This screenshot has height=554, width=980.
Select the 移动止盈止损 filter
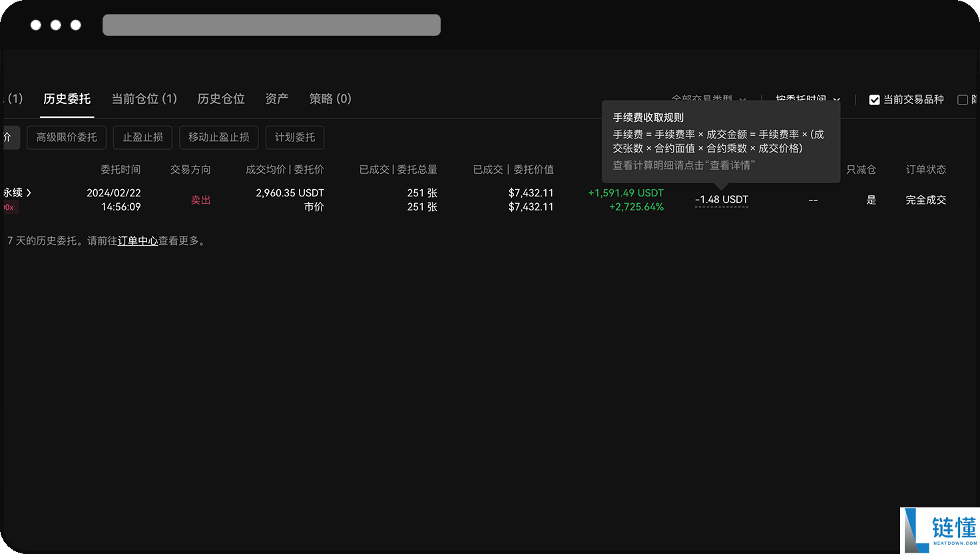pos(219,137)
